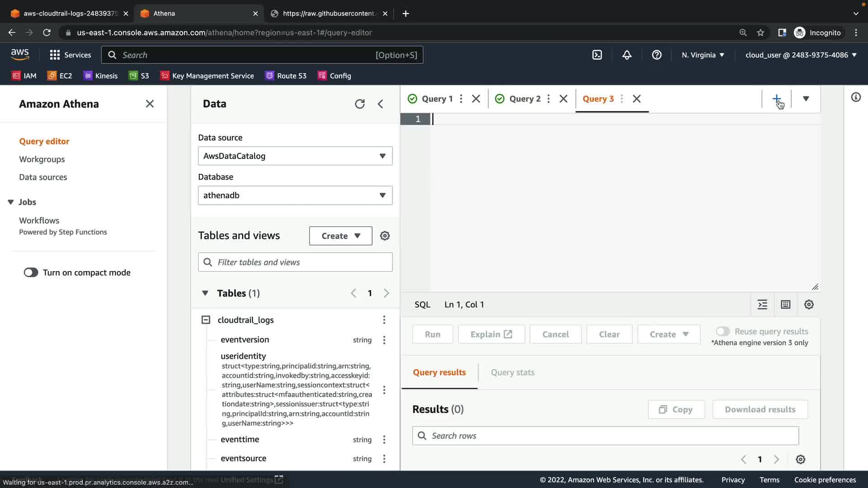
Task: Open the Database athenadb dropdown
Action: point(295,195)
